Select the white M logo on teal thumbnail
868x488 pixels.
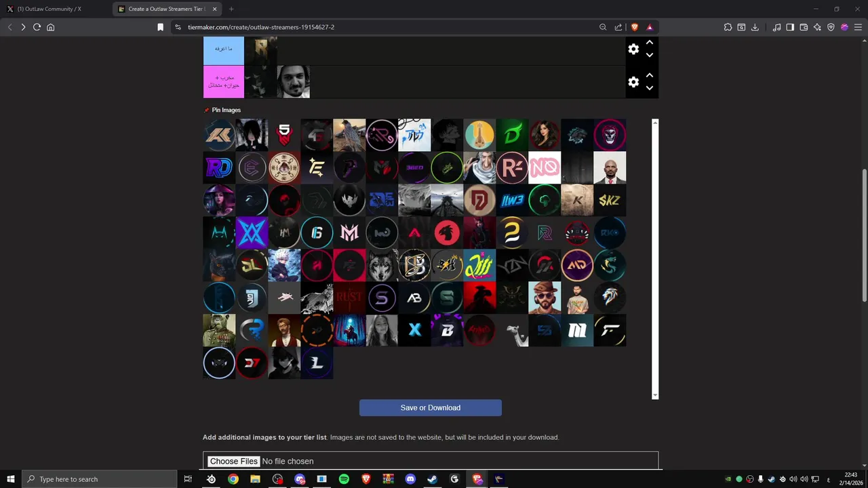(577, 330)
